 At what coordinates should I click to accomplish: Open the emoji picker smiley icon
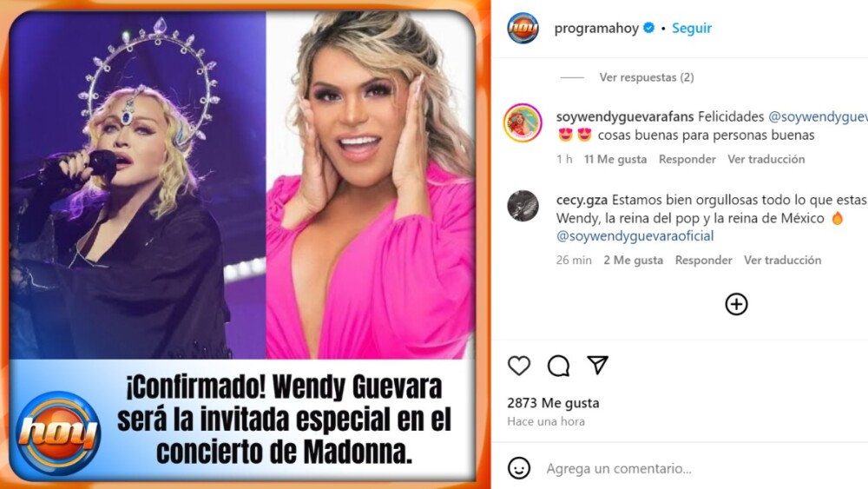519,468
